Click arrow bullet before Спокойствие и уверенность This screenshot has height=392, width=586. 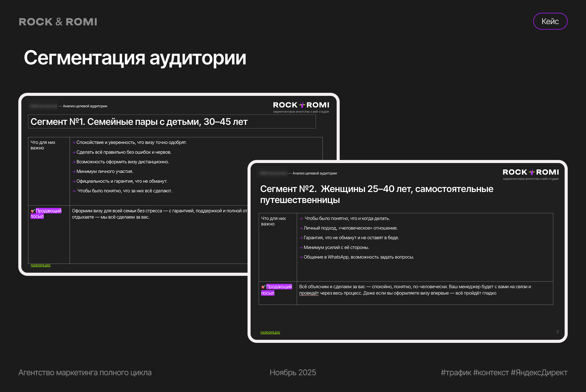pyautogui.click(x=74, y=143)
